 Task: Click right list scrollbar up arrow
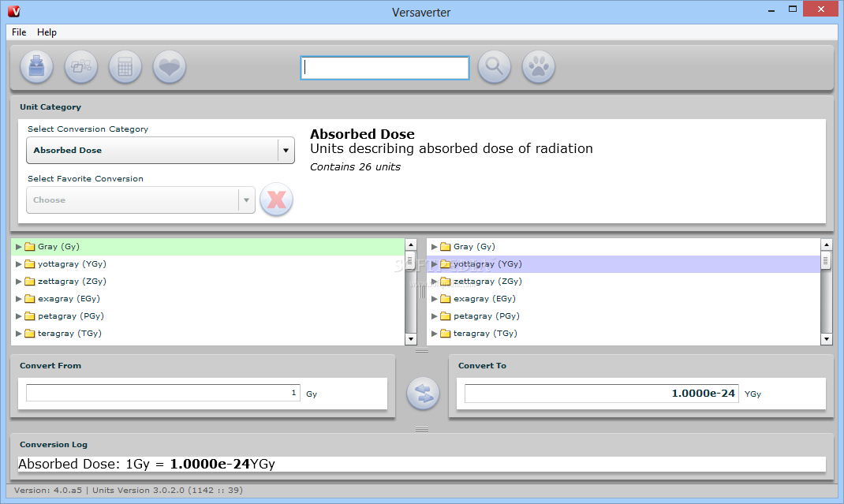pos(826,245)
